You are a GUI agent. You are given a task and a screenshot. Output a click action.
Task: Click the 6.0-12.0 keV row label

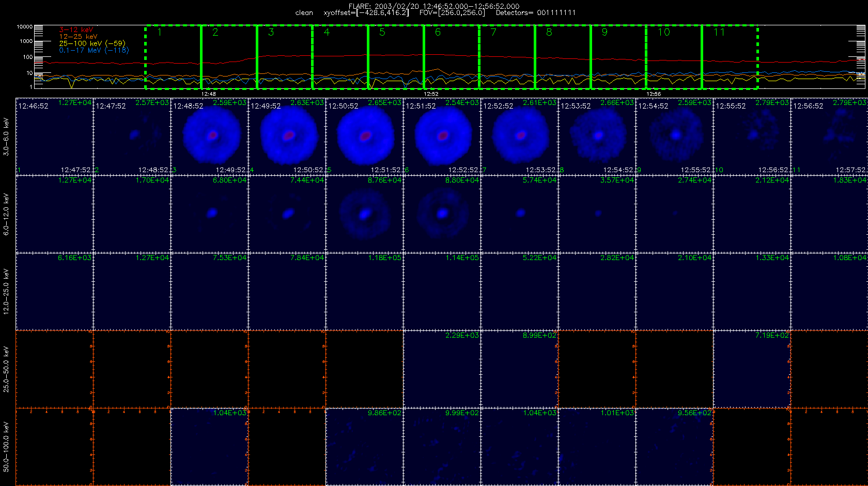pyautogui.click(x=6, y=214)
